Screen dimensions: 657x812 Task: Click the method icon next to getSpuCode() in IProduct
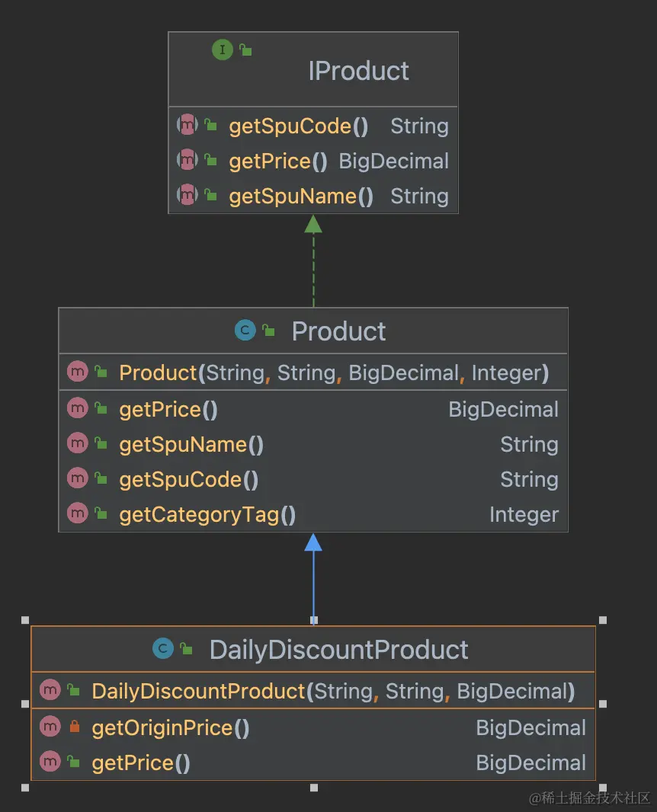pos(187,126)
